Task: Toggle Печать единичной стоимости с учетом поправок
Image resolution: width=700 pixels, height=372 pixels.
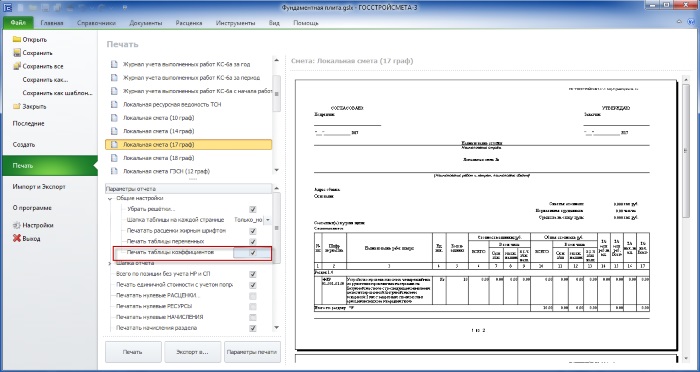Action: point(253,285)
